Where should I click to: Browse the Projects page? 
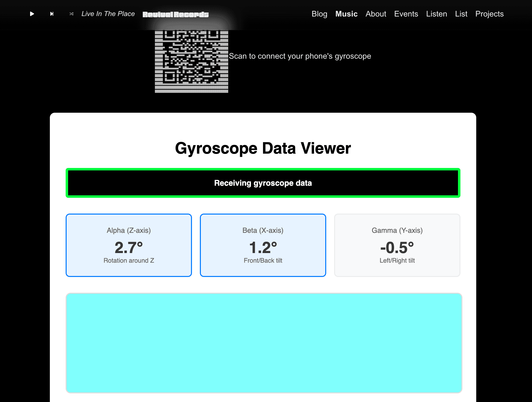click(x=489, y=14)
